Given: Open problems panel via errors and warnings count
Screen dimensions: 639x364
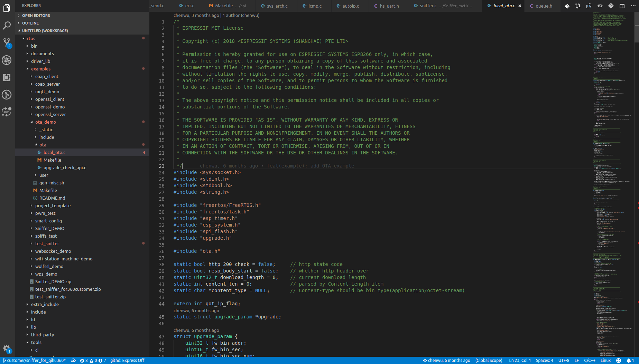Looking at the screenshot, I should click(x=93, y=361).
